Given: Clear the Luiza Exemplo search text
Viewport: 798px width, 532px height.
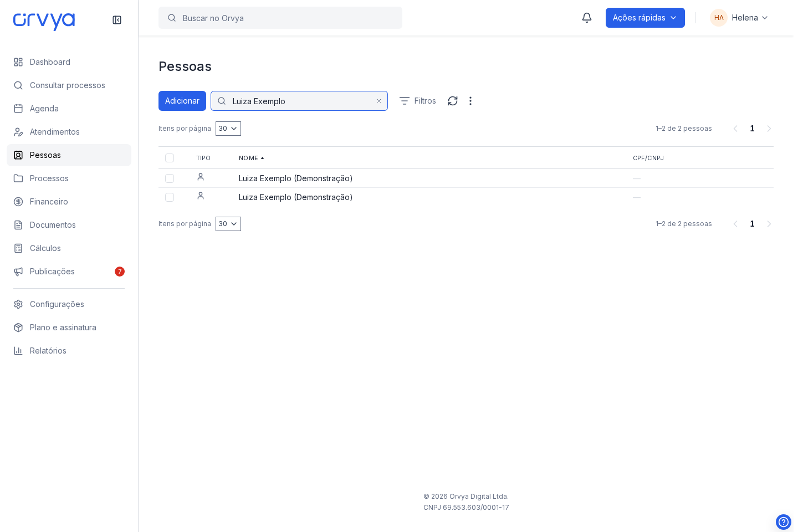Looking at the screenshot, I should [x=379, y=101].
